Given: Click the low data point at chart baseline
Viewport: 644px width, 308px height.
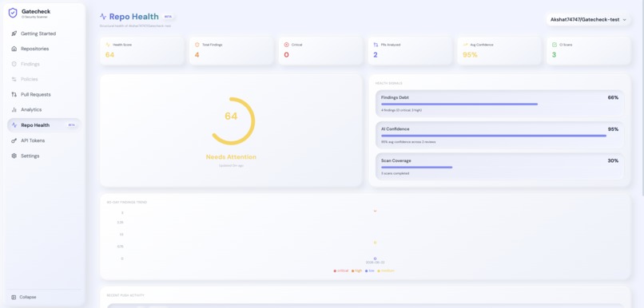Looking at the screenshot, I should click(x=375, y=259).
